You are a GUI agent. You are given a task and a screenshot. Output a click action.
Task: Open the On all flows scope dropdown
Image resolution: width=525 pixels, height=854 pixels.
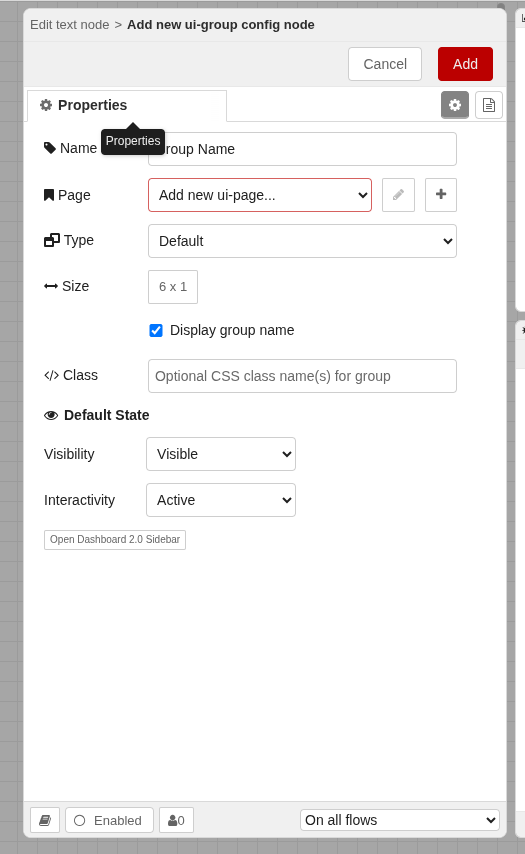pyautogui.click(x=400, y=820)
